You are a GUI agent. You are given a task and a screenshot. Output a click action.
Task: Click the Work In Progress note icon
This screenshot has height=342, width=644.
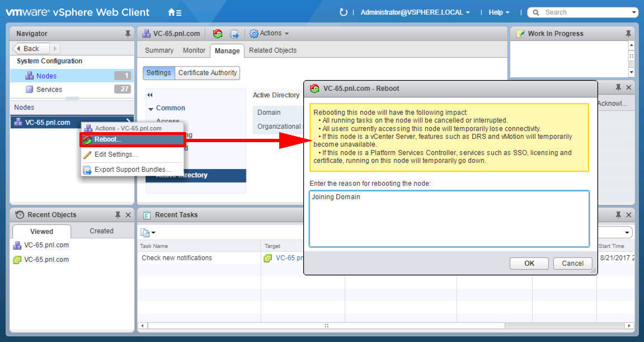point(520,34)
